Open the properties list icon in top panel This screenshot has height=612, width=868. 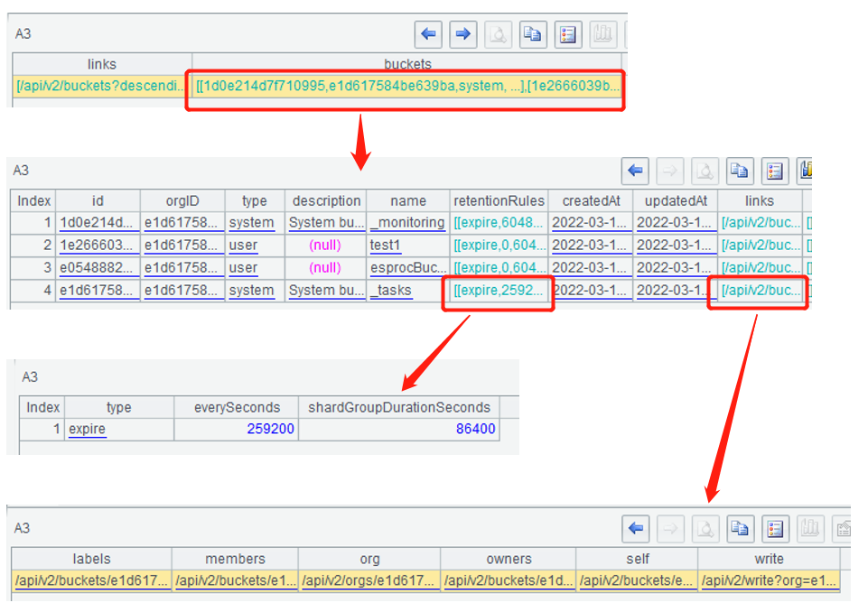coord(567,34)
